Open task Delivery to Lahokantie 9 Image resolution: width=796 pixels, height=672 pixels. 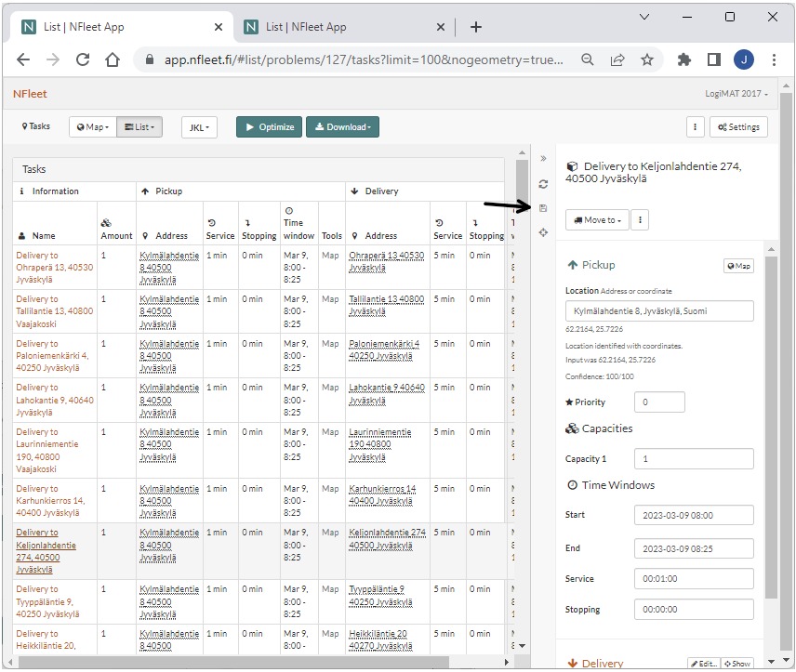(x=55, y=400)
